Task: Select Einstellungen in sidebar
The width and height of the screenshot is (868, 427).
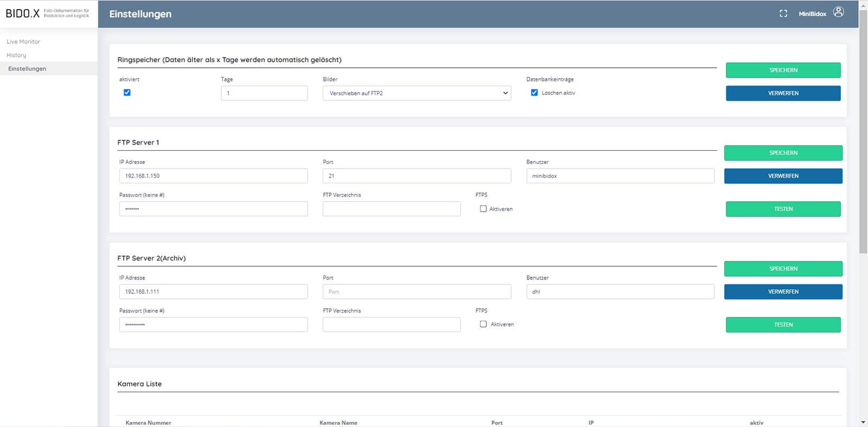Action: (27, 69)
